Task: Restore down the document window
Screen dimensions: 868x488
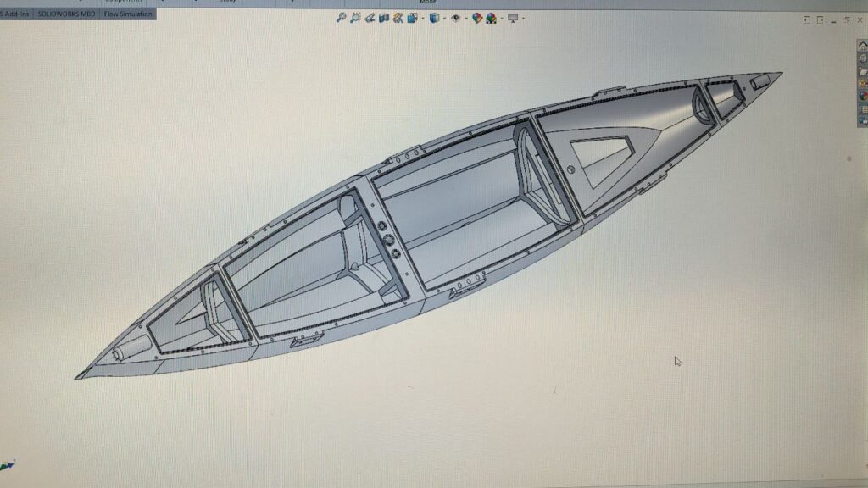Action: pos(847,20)
